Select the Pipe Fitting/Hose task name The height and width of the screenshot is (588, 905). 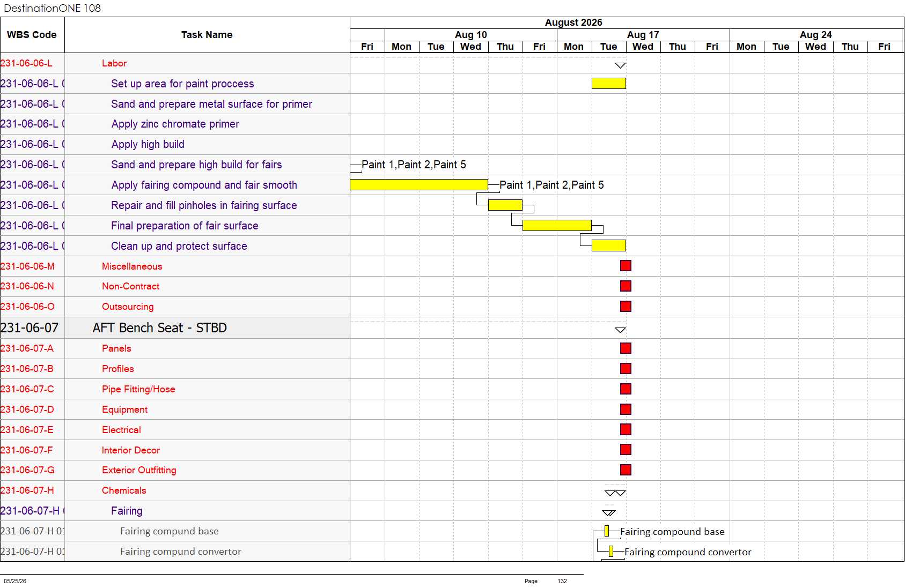click(x=138, y=389)
